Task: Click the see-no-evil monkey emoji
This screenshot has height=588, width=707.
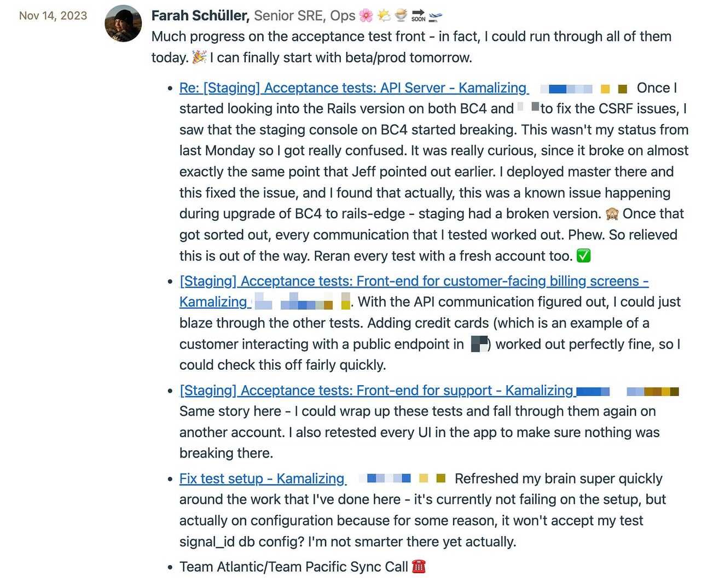Action: 612,214
